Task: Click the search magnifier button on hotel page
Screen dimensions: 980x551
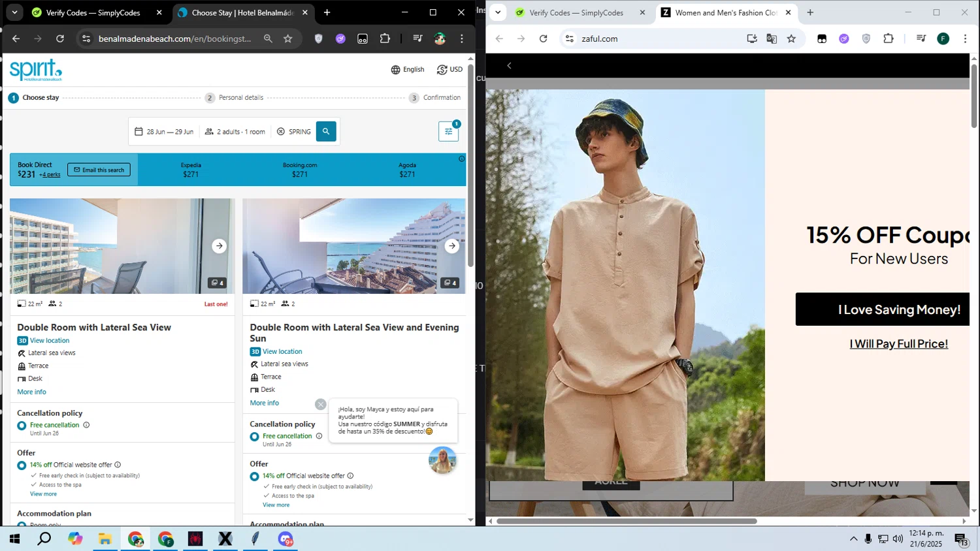Action: [x=326, y=131]
